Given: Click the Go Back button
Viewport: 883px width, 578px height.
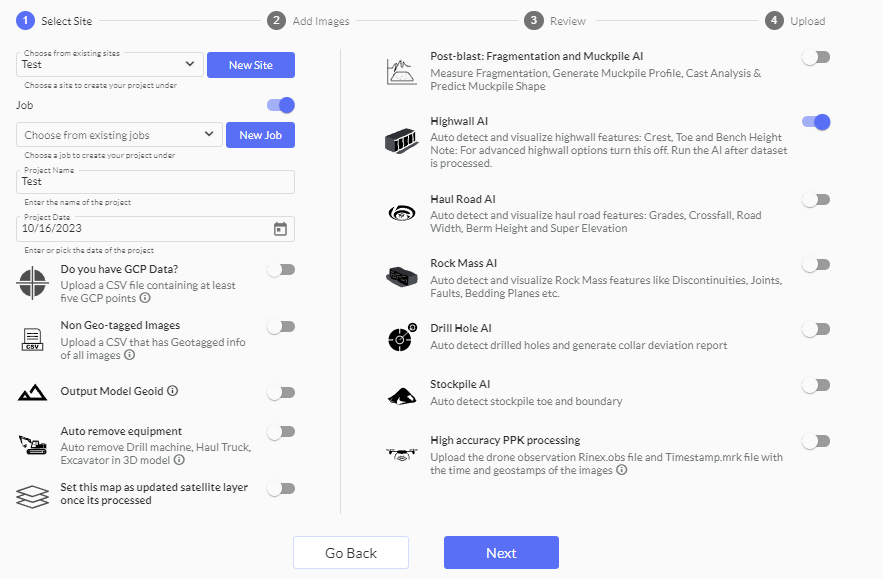Looking at the screenshot, I should (351, 553).
